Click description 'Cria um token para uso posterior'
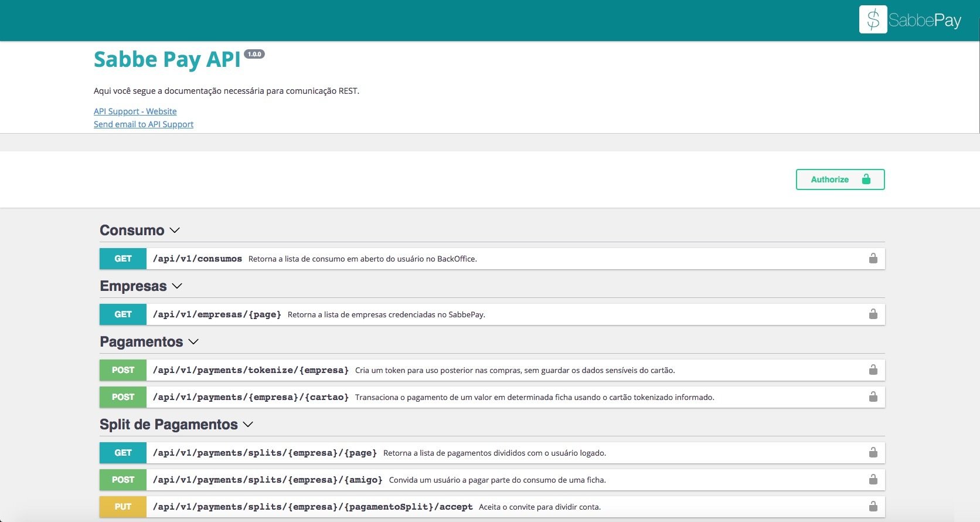Viewport: 980px width, 522px height. point(515,370)
